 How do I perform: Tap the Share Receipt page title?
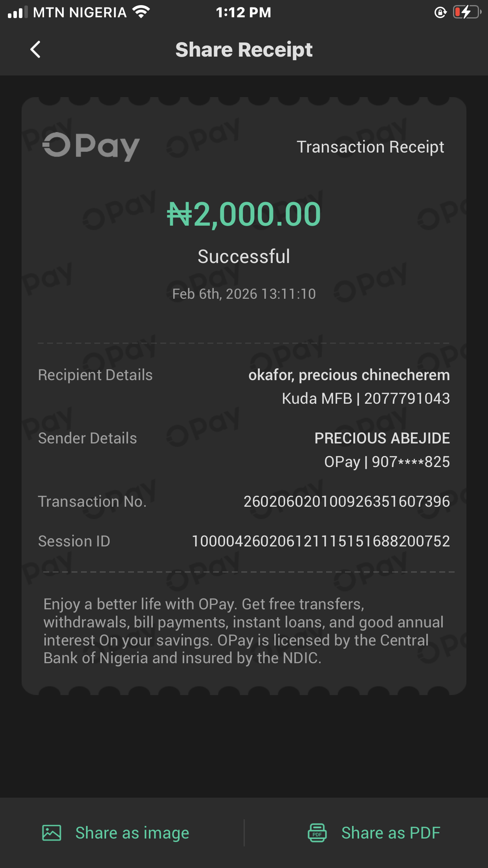pos(244,50)
